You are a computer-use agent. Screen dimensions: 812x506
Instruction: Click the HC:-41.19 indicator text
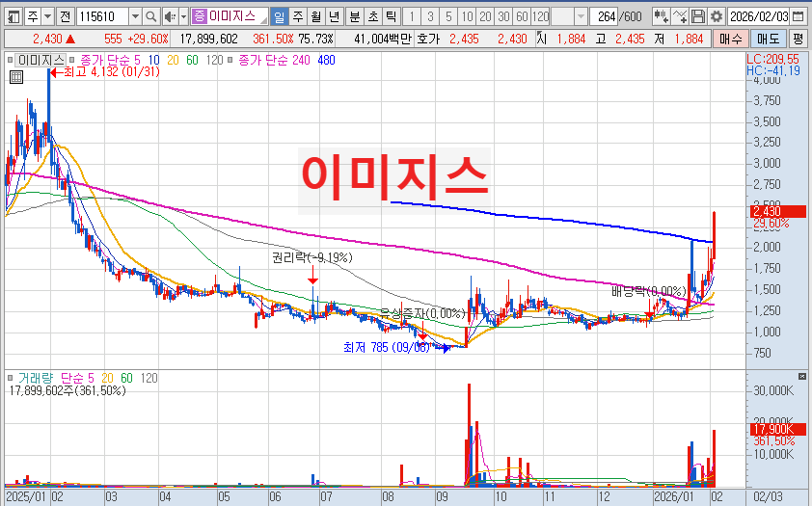point(773,71)
